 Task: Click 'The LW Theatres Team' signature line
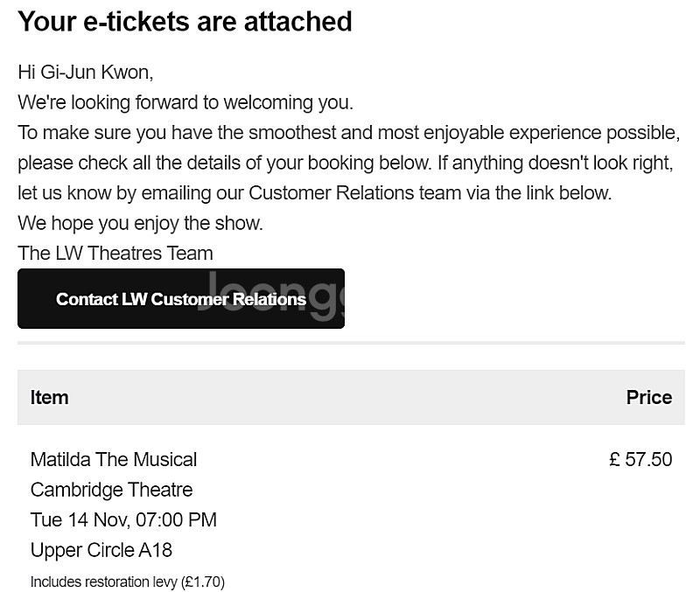point(115,254)
